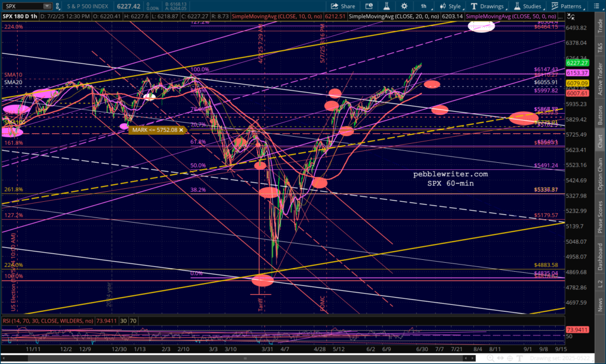
Task: Open the Style menu
Action: (x=450, y=6)
